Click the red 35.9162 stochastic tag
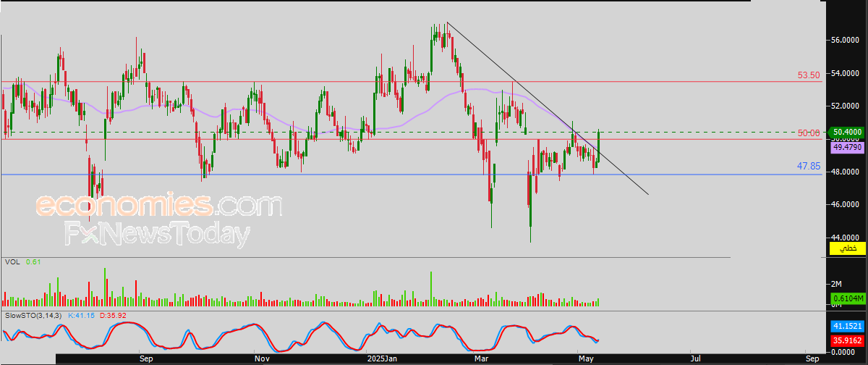 [x=847, y=340]
